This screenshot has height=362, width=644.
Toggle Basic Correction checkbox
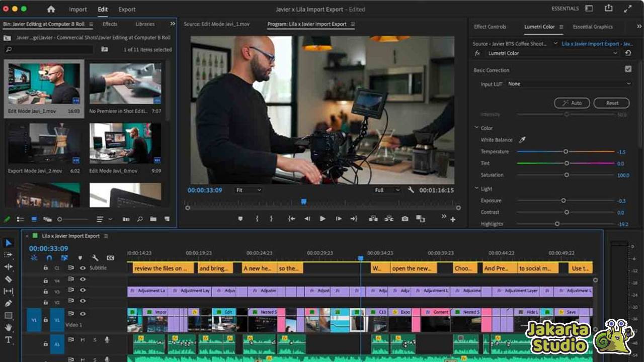[x=628, y=69]
